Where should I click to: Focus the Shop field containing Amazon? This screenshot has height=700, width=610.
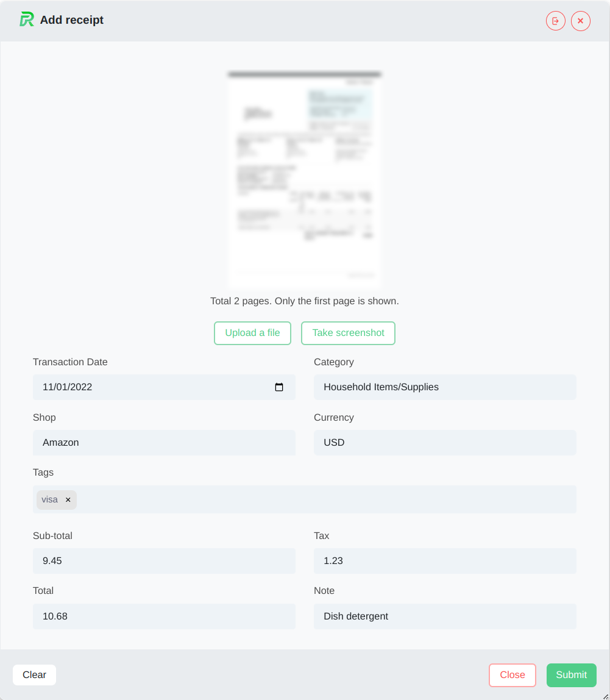point(164,443)
